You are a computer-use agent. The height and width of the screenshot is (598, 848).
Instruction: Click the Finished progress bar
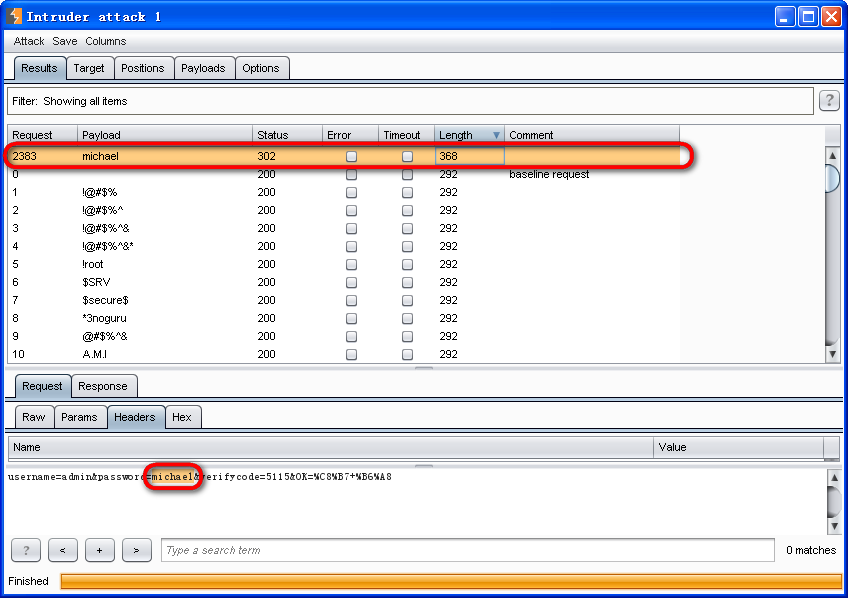(451, 581)
